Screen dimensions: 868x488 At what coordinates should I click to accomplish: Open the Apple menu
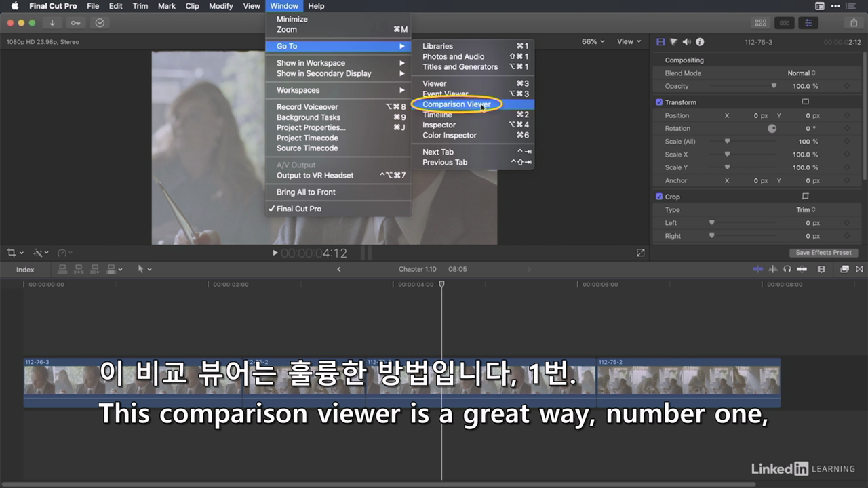[x=14, y=6]
